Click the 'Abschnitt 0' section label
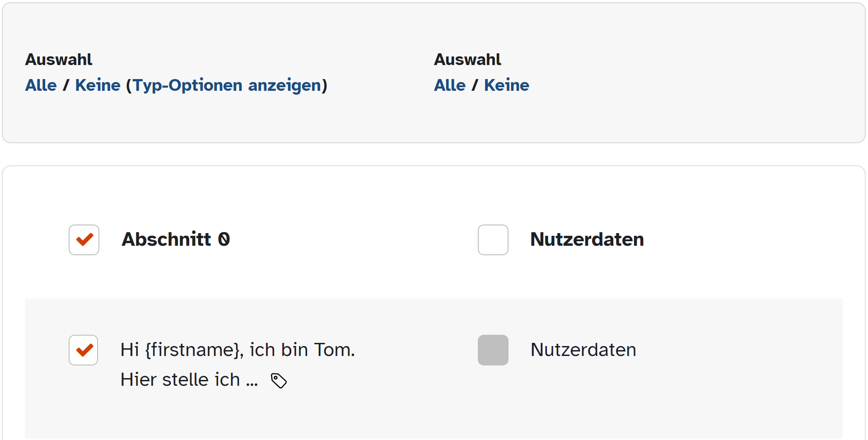 tap(176, 239)
